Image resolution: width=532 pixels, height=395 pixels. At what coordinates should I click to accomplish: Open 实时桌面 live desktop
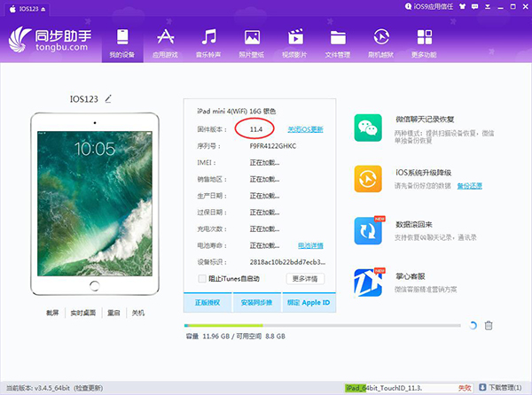tap(83, 313)
